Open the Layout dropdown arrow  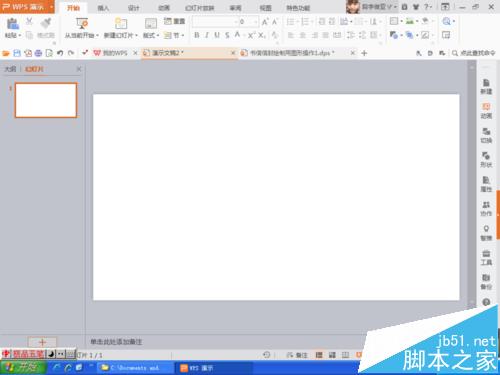pos(158,35)
